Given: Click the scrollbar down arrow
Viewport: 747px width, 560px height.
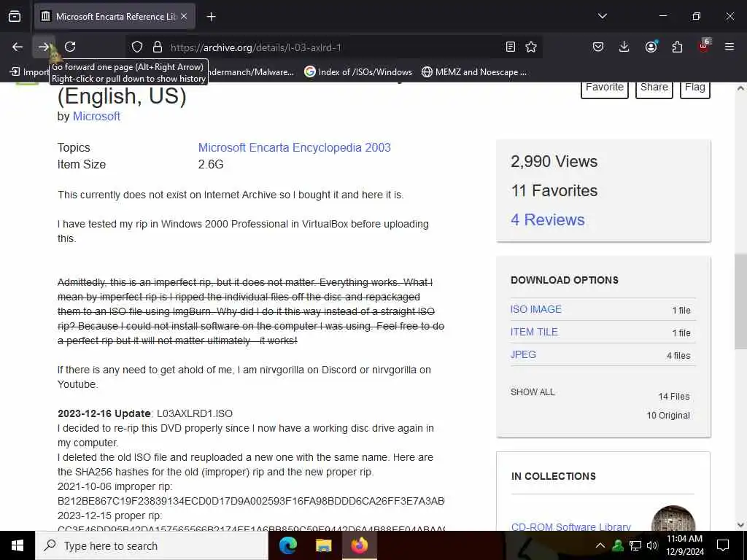Looking at the screenshot, I should coord(740,525).
